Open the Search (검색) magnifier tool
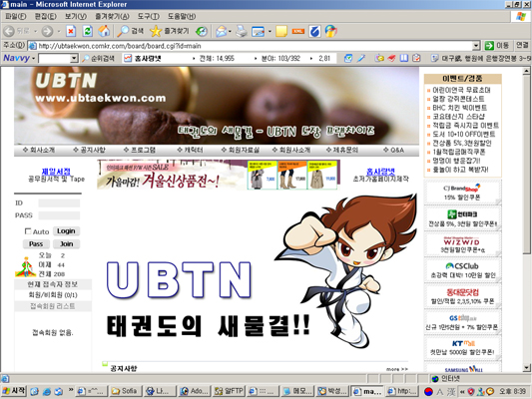This screenshot has height=399, width=532. 131,31
